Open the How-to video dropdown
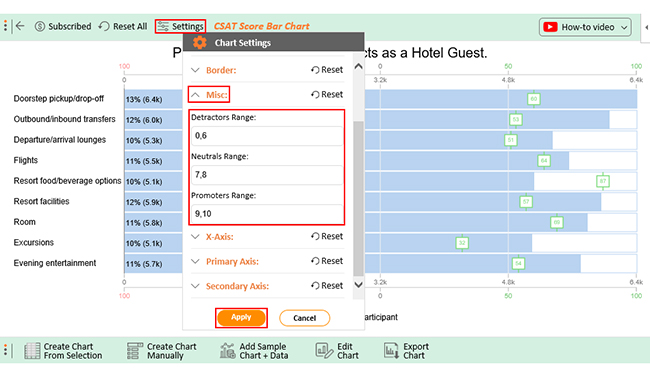The width and height of the screenshot is (650, 377). pos(585,27)
